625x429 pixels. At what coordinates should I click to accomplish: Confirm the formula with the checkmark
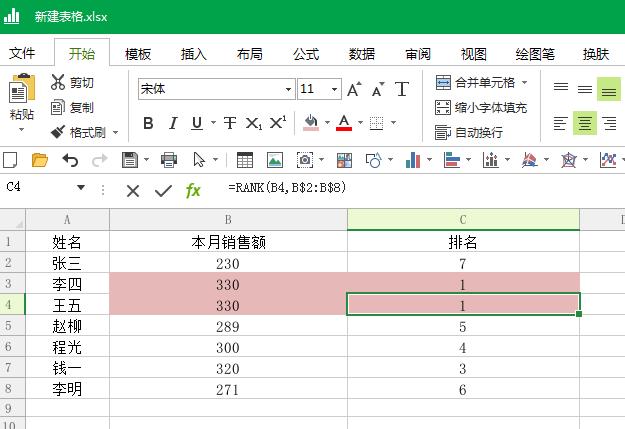163,191
